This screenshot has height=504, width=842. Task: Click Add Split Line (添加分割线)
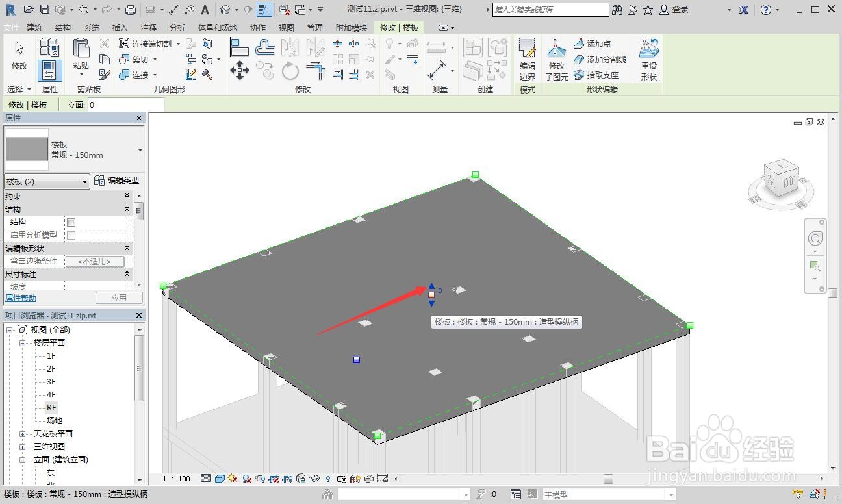600,59
